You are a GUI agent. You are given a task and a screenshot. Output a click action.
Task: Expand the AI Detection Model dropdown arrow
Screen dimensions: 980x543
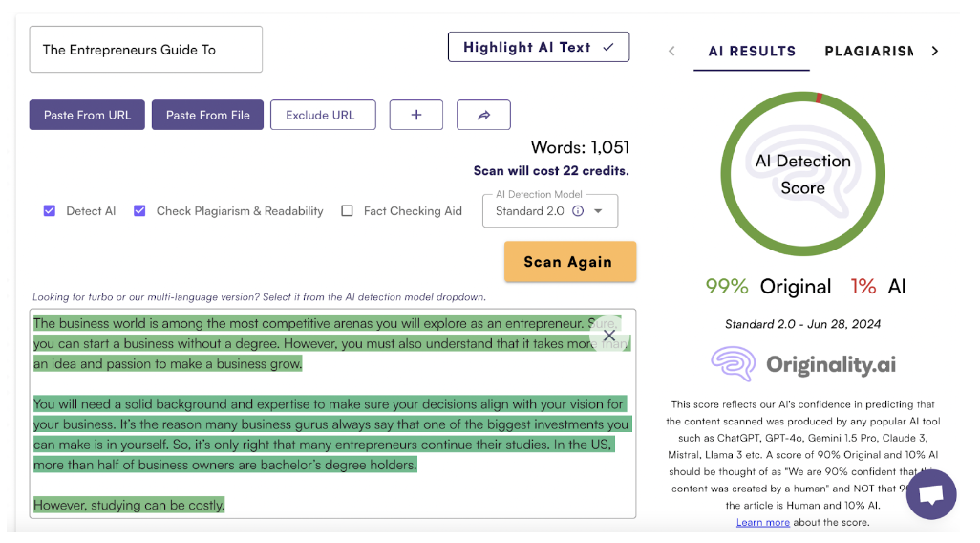(x=599, y=211)
